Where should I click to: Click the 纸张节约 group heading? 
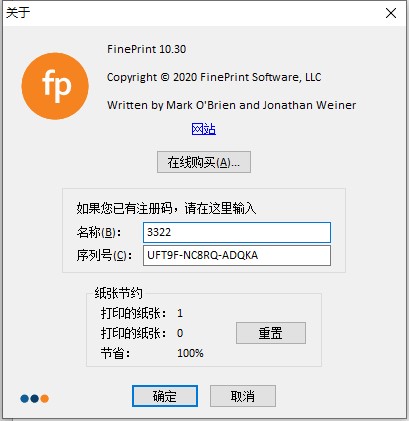[x=119, y=293]
